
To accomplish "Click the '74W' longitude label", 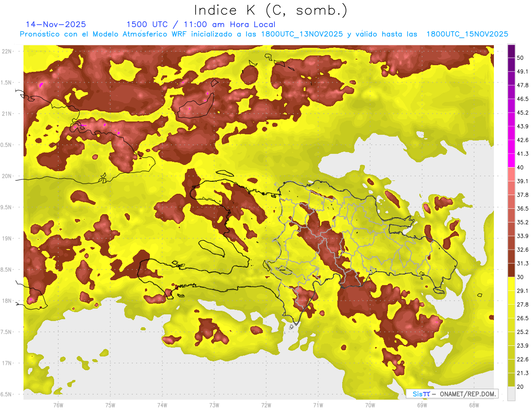I will [162, 405].
